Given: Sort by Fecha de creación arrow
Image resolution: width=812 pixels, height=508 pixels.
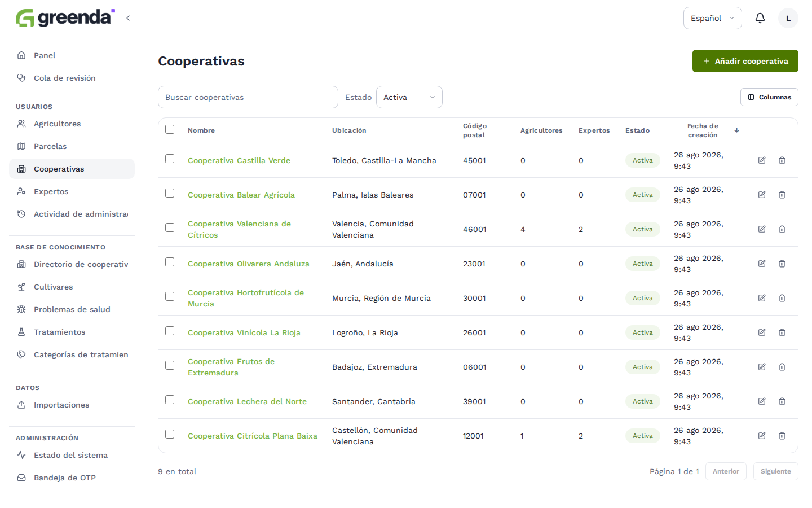Looking at the screenshot, I should point(736,130).
